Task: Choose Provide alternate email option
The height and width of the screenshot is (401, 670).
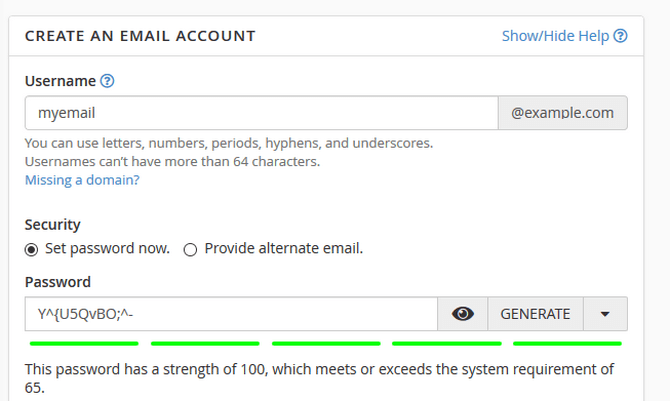Action: [x=190, y=248]
